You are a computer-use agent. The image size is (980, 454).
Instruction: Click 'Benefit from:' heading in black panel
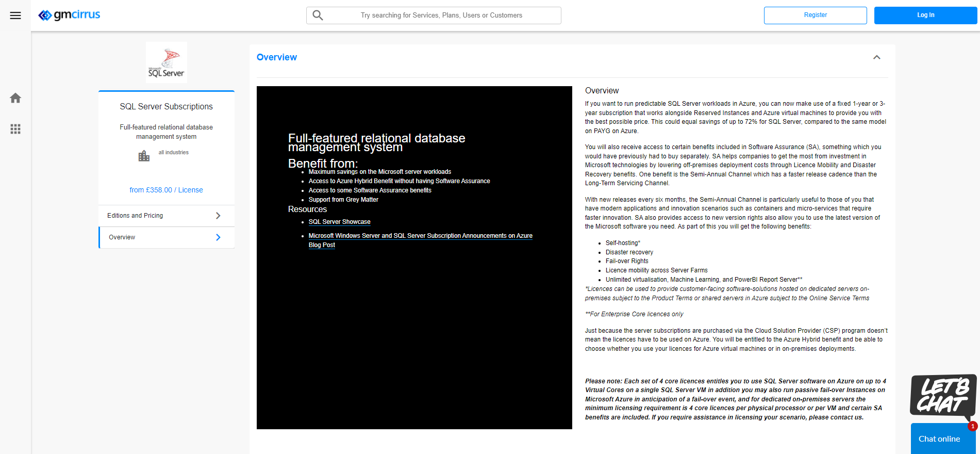click(323, 164)
